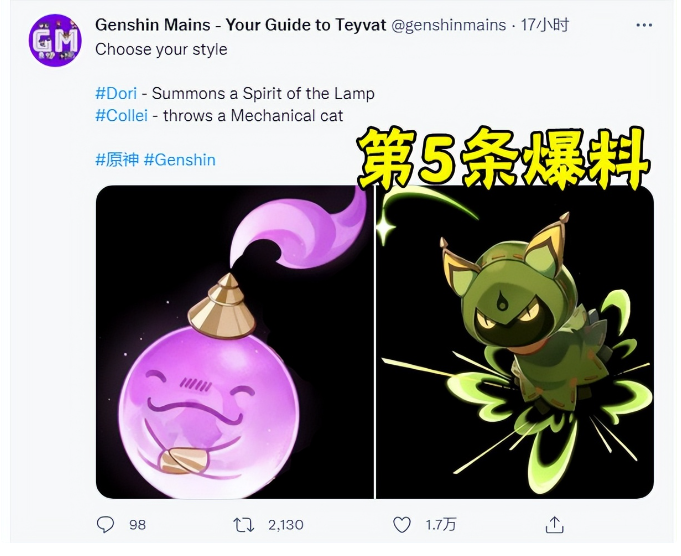This screenshot has width=681, height=556.
Task: Click the retweet arrows icon
Action: click(244, 525)
